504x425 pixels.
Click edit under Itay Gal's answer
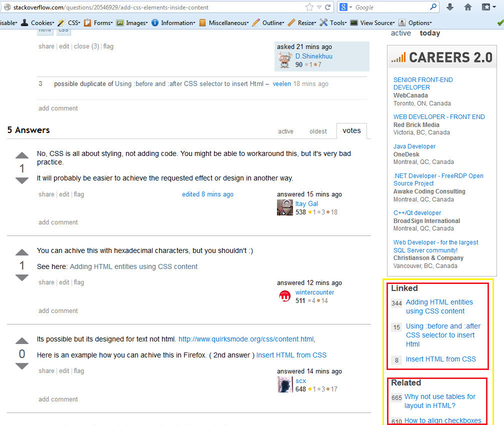pos(64,194)
